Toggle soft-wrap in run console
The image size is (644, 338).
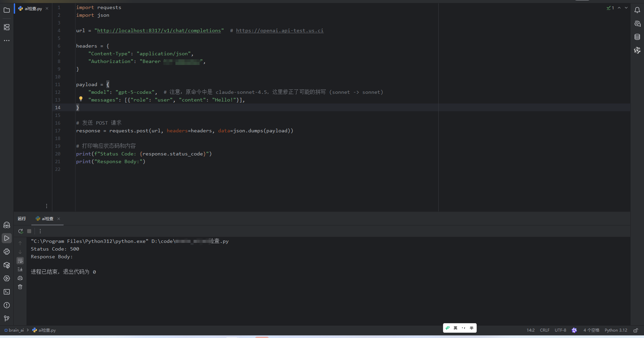(20, 261)
